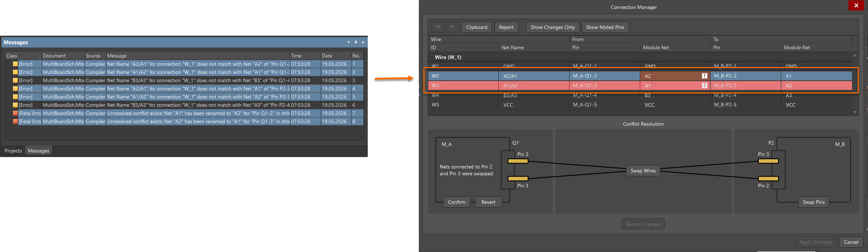Click the Net Name column header
Viewport: 868px width, 252px height.
click(534, 47)
